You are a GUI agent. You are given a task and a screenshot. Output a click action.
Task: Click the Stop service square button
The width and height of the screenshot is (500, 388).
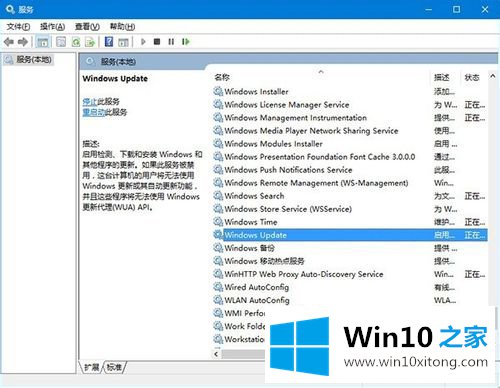157,42
